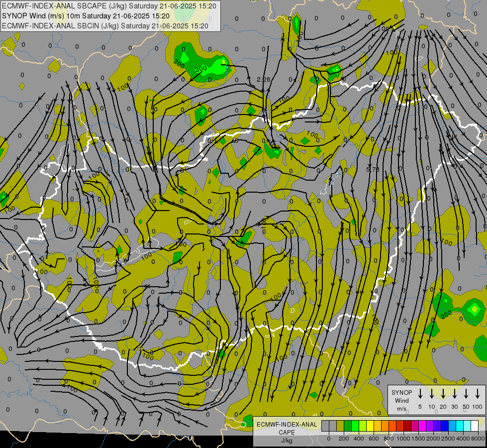Screen dimensions: 487x448
Task: Click the 5 m/s wind arrow in legend
Action: (420, 393)
